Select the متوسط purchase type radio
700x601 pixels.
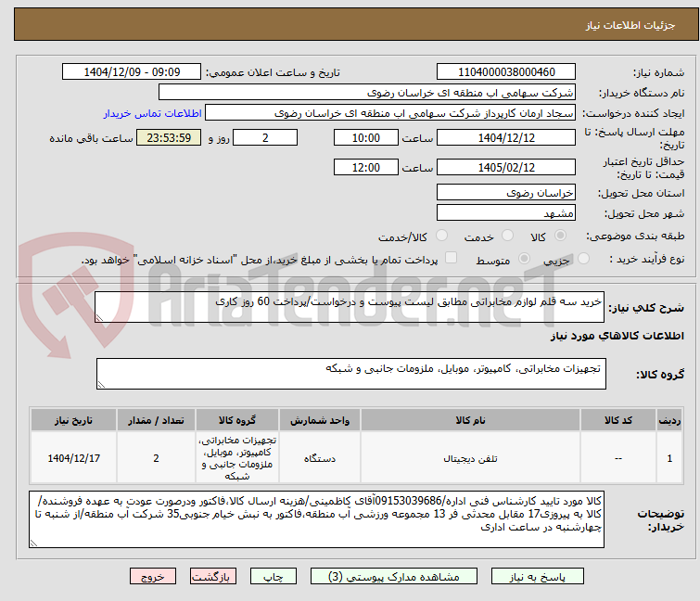pos(524,259)
